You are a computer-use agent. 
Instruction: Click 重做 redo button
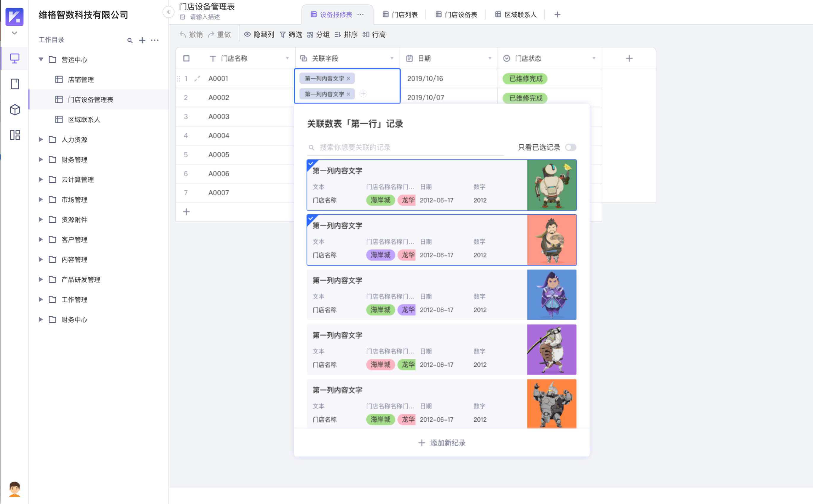point(219,35)
